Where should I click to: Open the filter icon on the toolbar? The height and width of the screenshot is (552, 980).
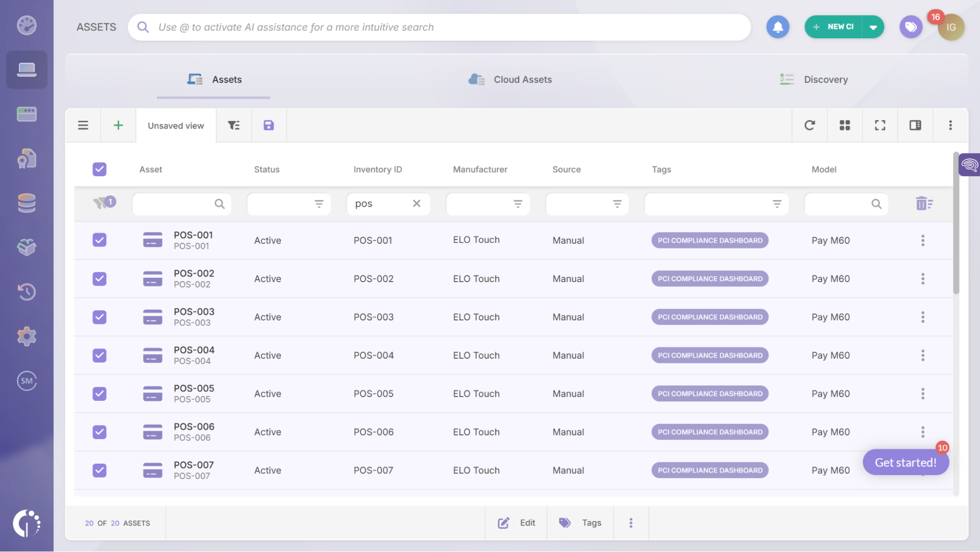coord(234,126)
